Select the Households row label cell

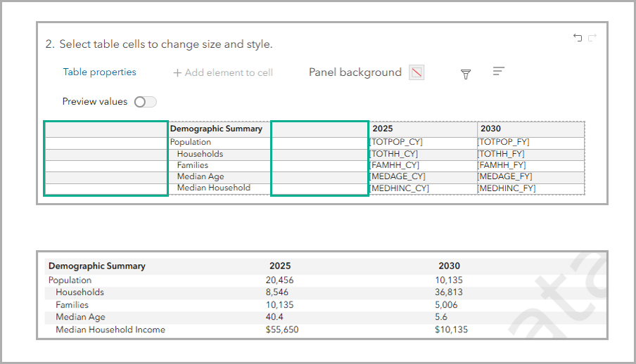(x=219, y=154)
